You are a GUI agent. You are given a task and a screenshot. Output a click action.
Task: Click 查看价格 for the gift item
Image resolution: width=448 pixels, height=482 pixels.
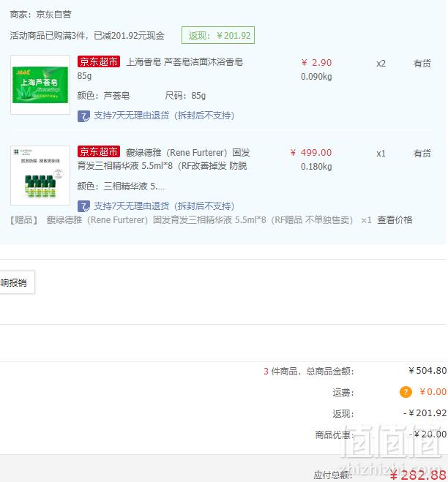395,220
